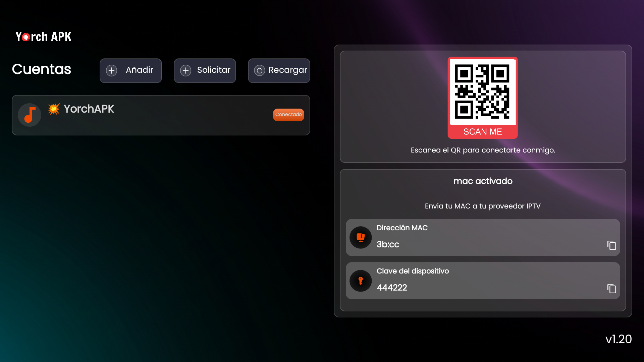
Task: Click the Cuentas heading
Action: (x=42, y=69)
